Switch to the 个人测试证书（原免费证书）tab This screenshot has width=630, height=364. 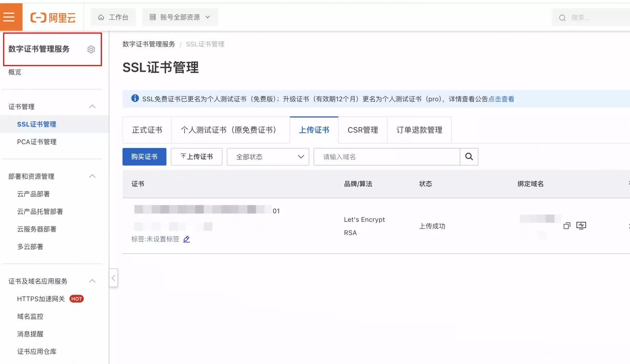230,130
